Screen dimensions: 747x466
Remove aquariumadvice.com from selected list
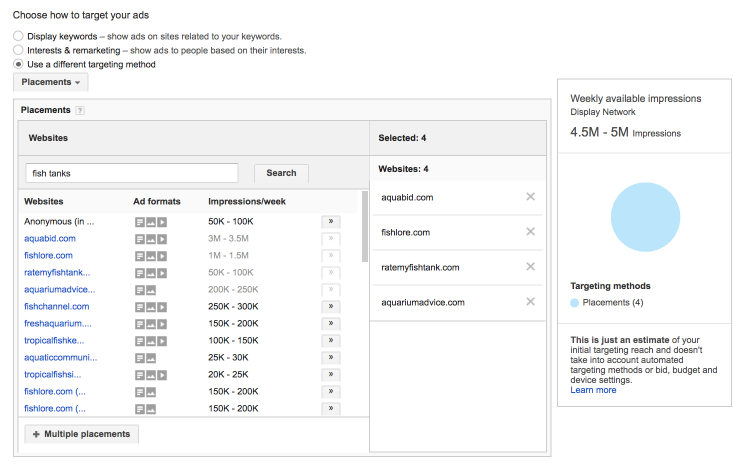coord(530,302)
